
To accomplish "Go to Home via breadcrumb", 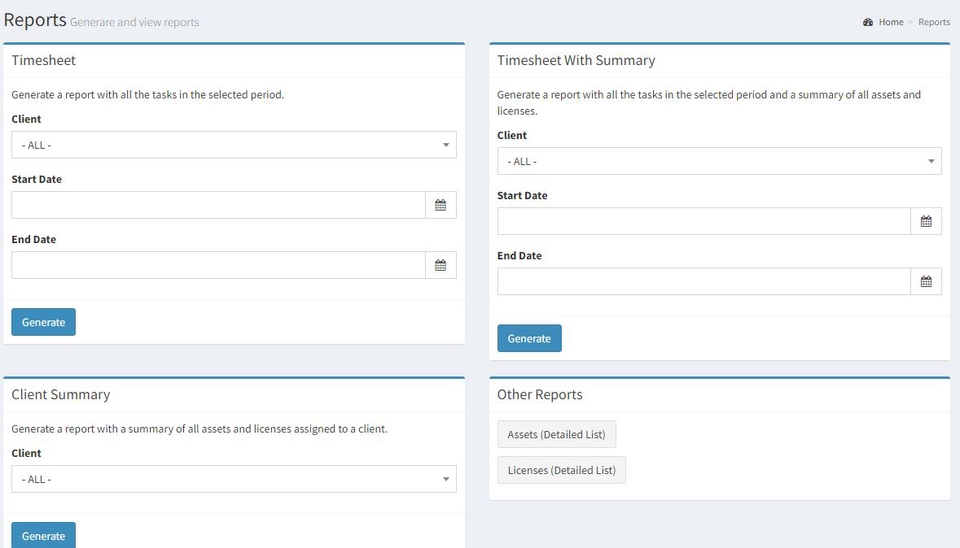I will point(891,22).
